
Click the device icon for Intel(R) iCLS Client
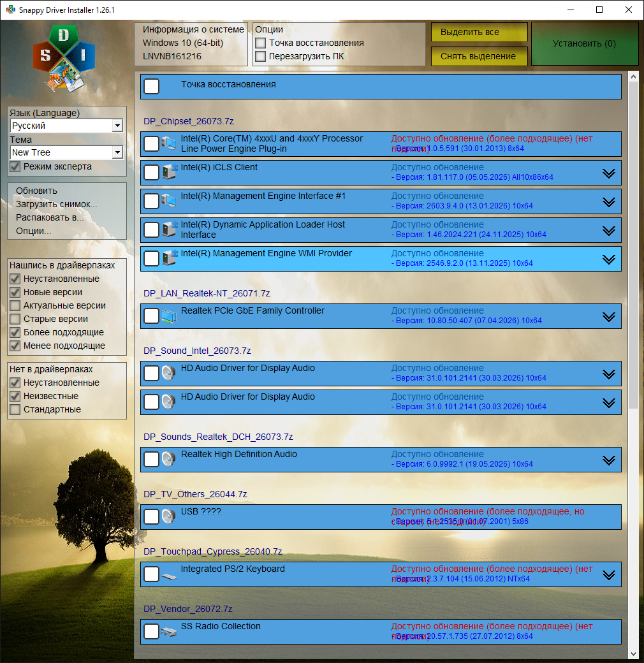click(x=169, y=172)
